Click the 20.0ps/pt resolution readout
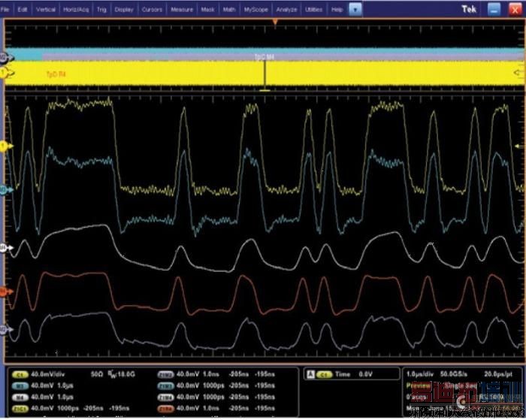The height and width of the screenshot is (420, 526). (498, 373)
